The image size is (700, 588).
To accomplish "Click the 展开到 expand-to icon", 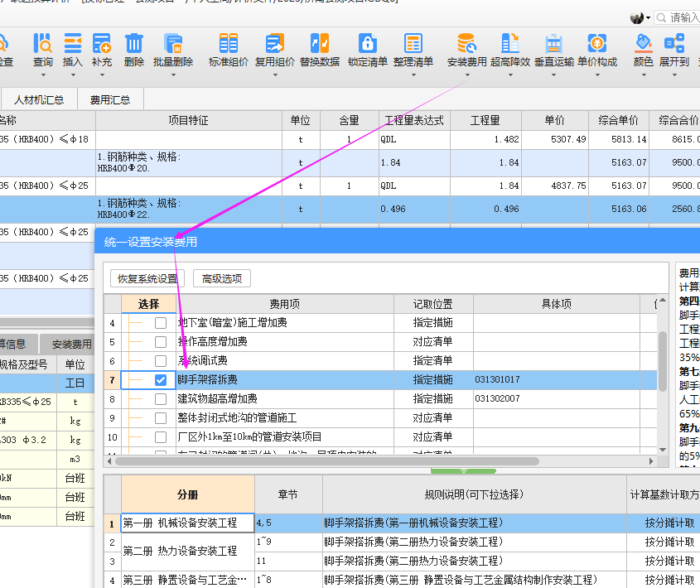I will click(x=674, y=44).
